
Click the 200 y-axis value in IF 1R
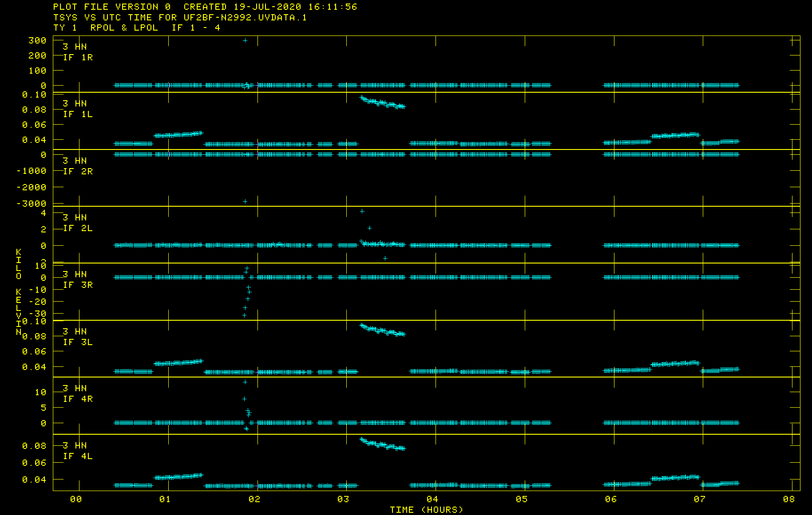pyautogui.click(x=37, y=55)
